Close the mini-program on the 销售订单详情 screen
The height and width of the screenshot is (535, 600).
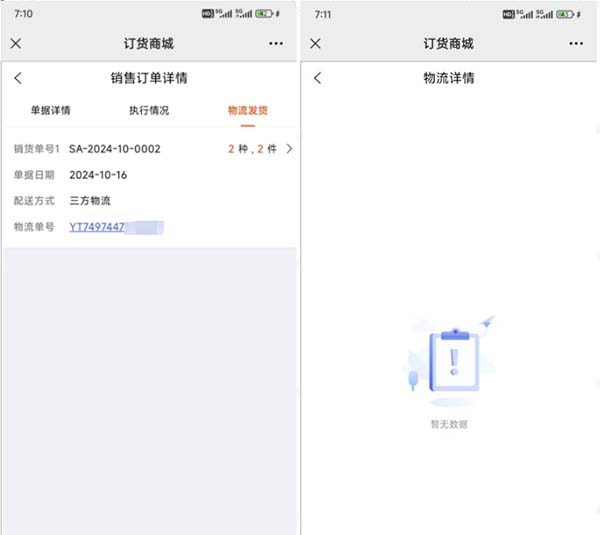[16, 44]
